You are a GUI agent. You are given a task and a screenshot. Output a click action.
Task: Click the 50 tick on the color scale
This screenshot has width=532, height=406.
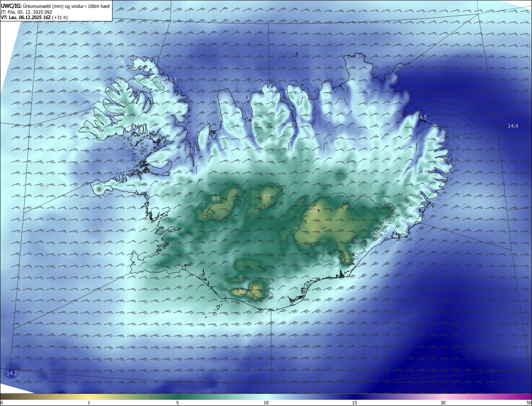click(x=529, y=403)
